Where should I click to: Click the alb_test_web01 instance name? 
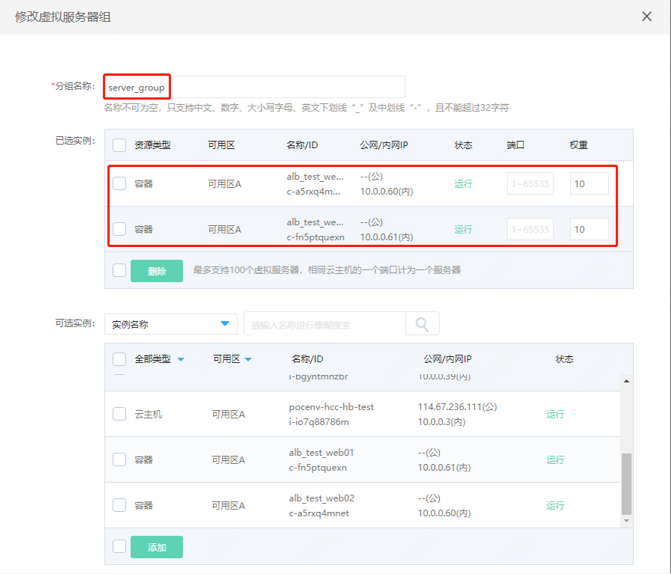pyautogui.click(x=321, y=452)
